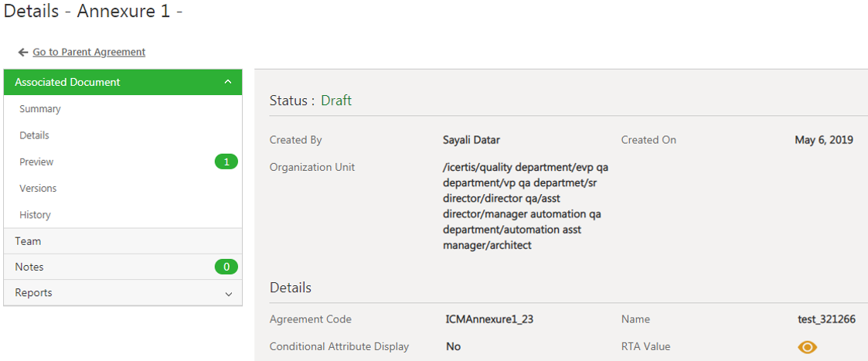868x361 pixels.
Task: Click the Preview count badge showing 1
Action: 226,162
